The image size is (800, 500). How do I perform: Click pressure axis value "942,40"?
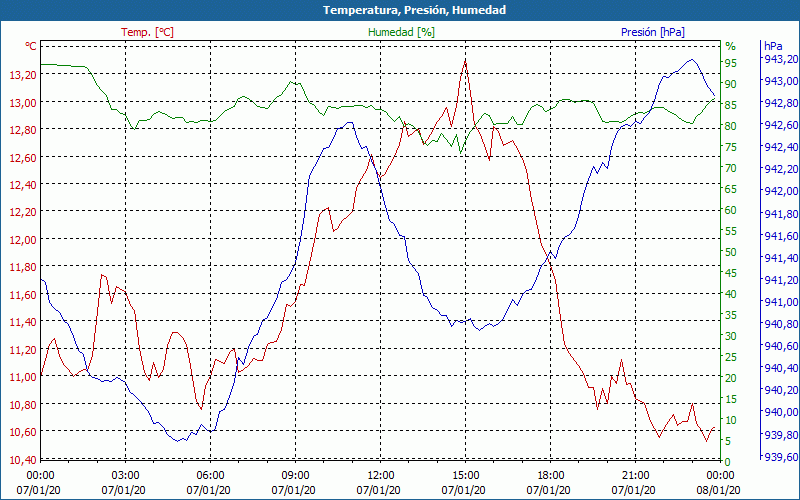pyautogui.click(x=782, y=147)
